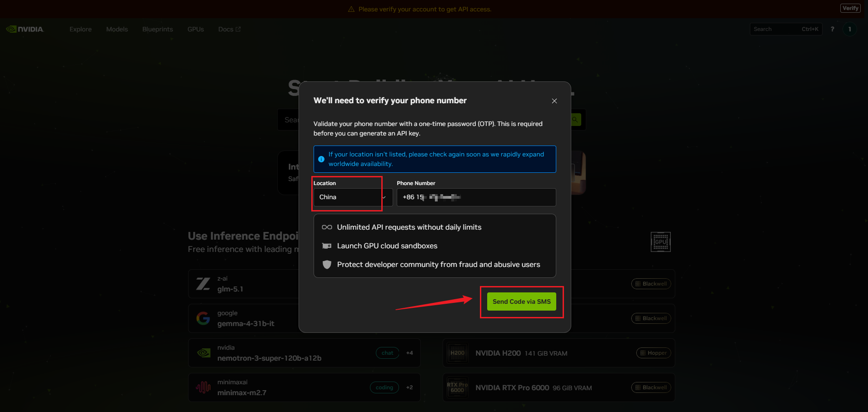Click the green search magnifier button
This screenshot has height=412, width=868.
576,120
